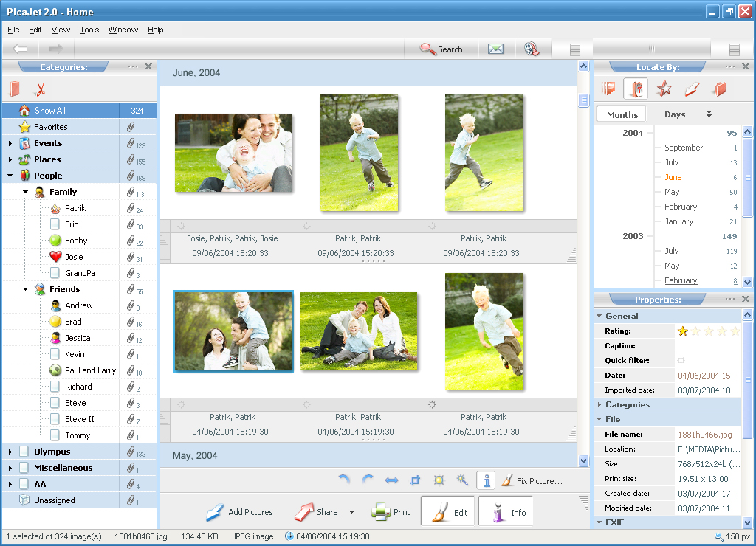This screenshot has width=756, height=546.
Task: Click the large Info button
Action: tap(505, 511)
